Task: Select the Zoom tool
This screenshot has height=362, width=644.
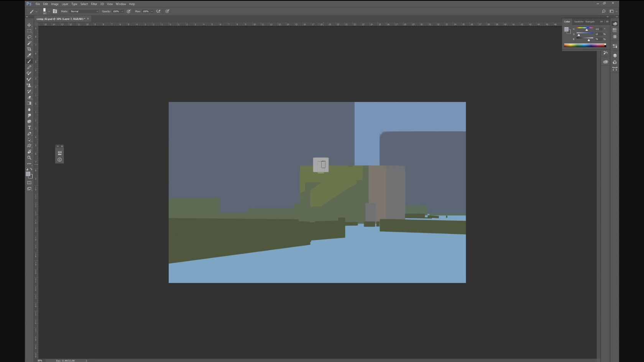Action: coord(29,158)
